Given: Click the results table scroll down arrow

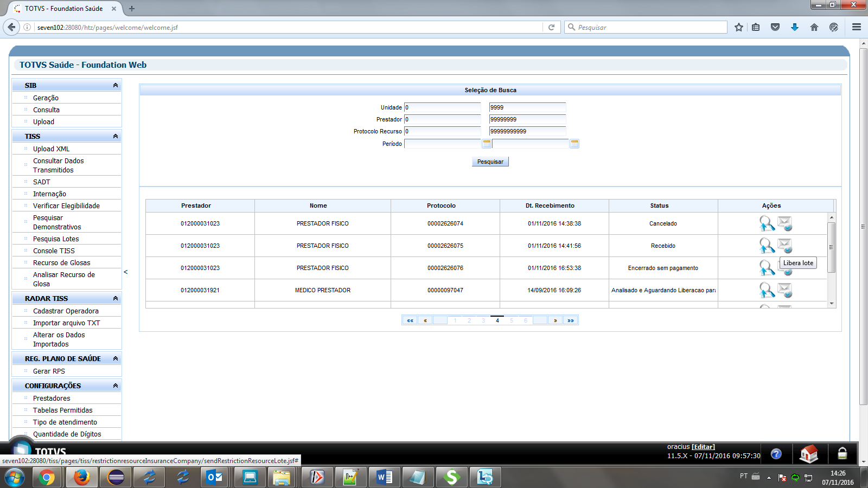Looking at the screenshot, I should coord(832,304).
